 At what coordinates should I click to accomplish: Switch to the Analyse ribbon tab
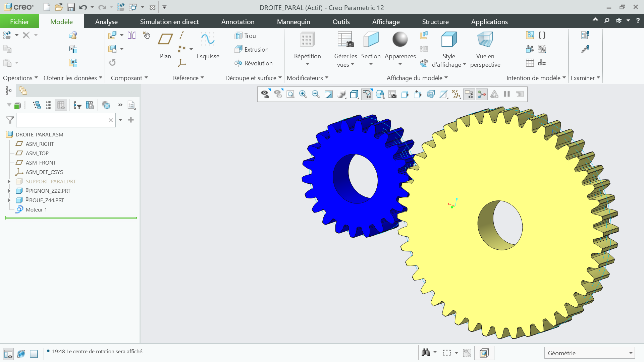[106, 22]
